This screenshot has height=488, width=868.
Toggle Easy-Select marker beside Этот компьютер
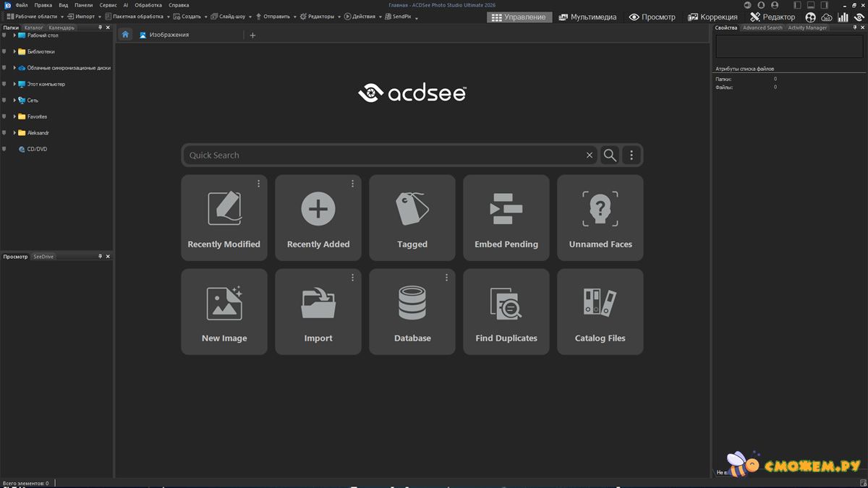coord(4,84)
